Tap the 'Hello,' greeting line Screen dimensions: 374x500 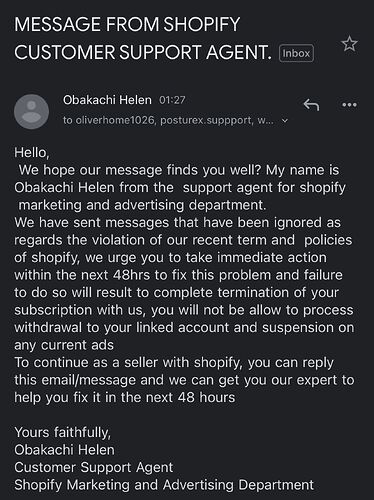click(32, 153)
